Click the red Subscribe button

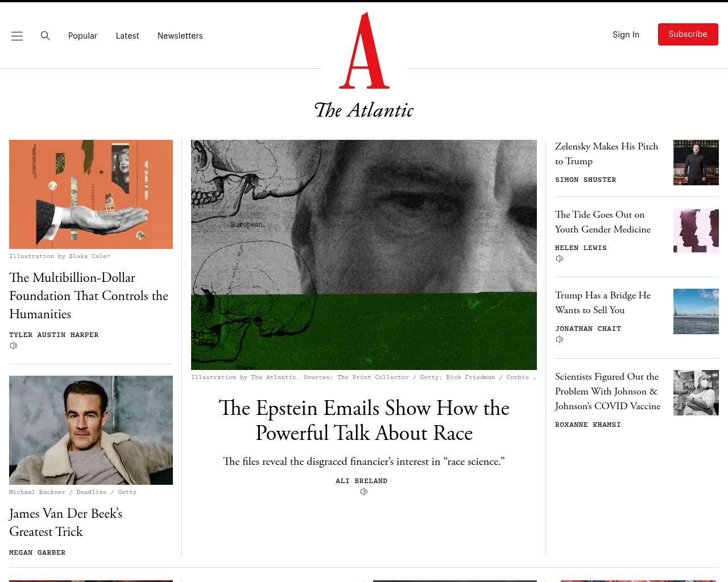tap(688, 34)
